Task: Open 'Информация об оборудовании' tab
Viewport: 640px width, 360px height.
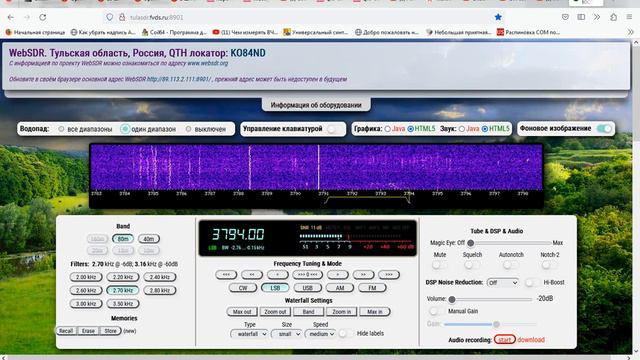Action: tap(316, 105)
